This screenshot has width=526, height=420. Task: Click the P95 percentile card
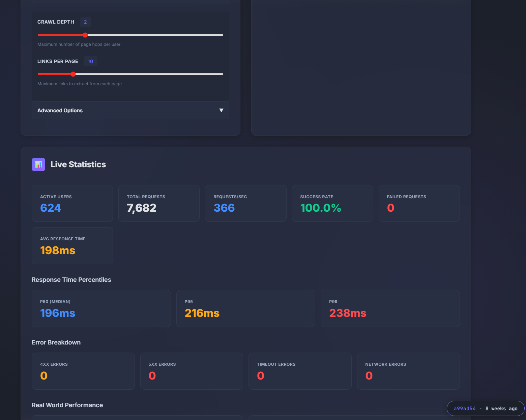pyautogui.click(x=245, y=308)
